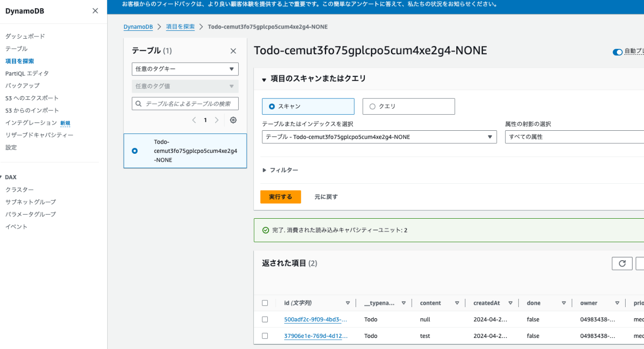Screen dimensions: 644x349
Task: Open 任意のタグキー dropdown
Action: tap(185, 69)
